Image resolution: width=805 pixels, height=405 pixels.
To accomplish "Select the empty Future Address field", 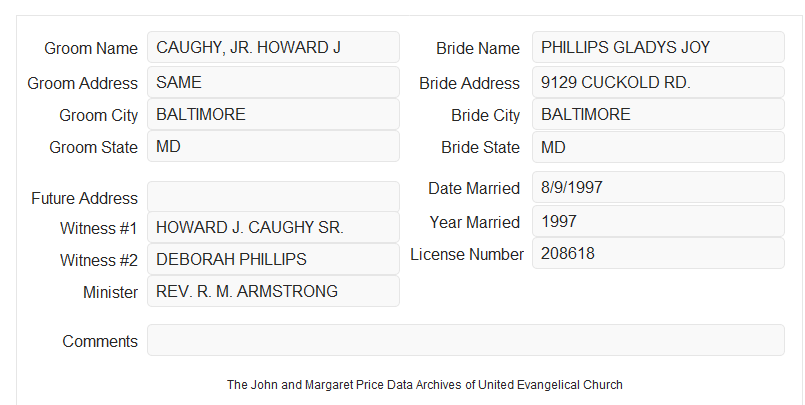I will [273, 197].
